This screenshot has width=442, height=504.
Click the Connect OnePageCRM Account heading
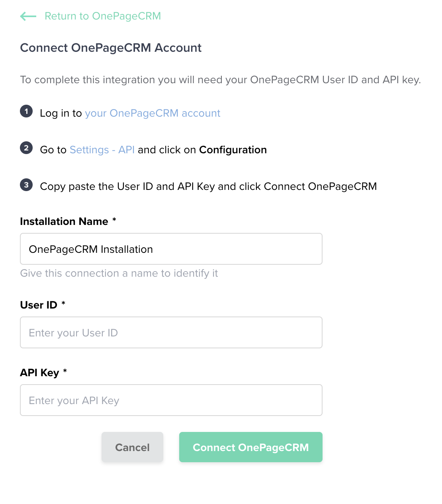[x=111, y=48]
